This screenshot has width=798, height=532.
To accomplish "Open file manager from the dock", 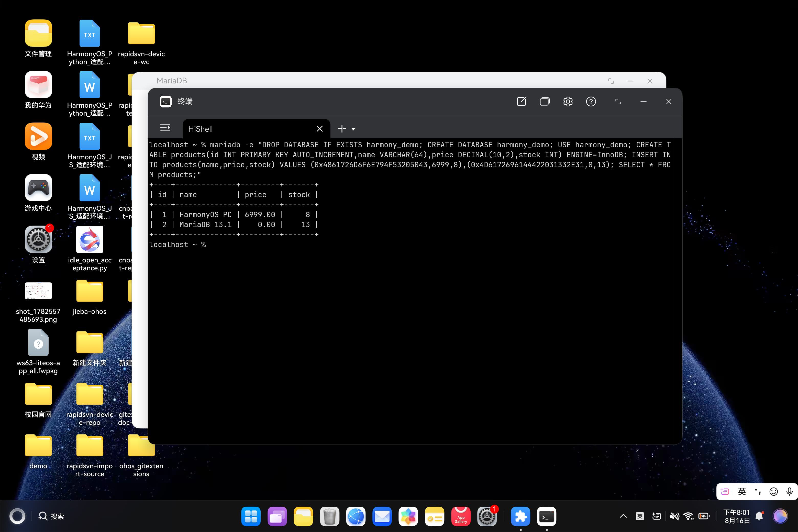I will 303,516.
